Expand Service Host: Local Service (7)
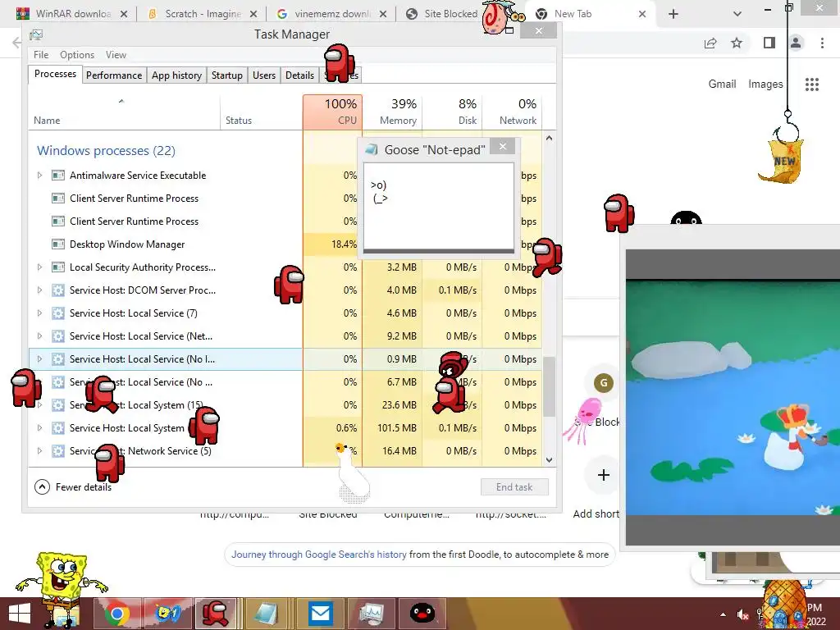The width and height of the screenshot is (840, 630). (x=39, y=313)
